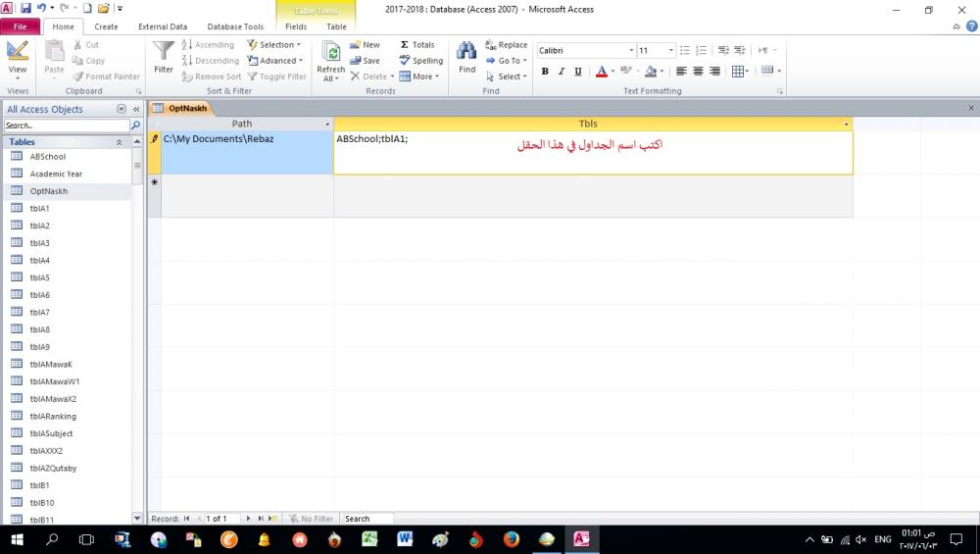Collapse the Tables group in navigation pane
Screen dimensions: 980x554
coord(119,142)
